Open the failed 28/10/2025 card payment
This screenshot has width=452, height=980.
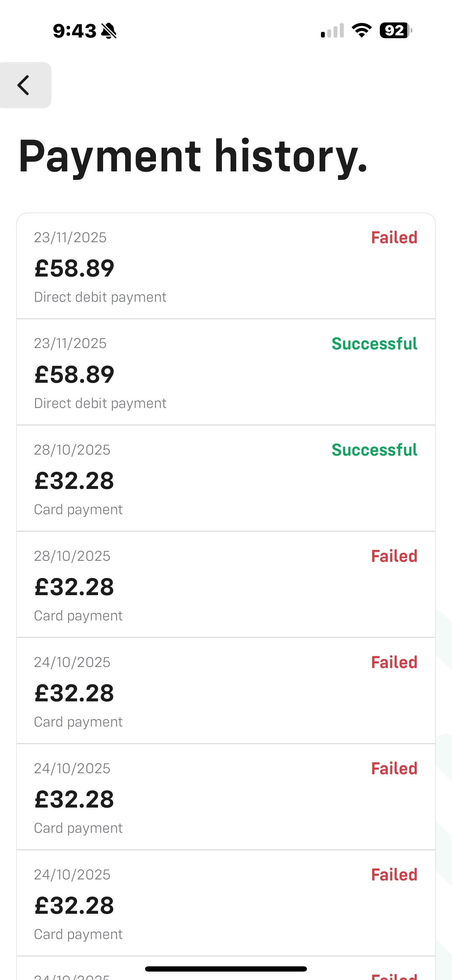pos(226,584)
